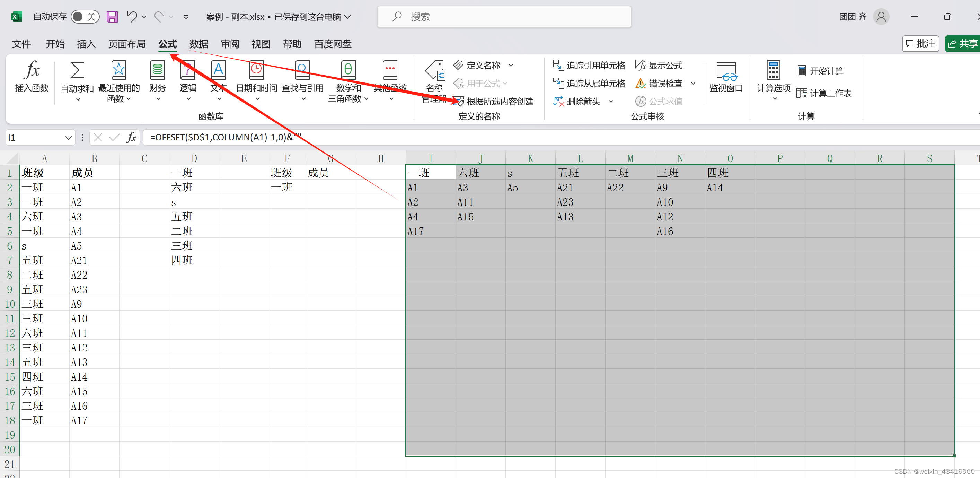Screen dimensions: 980x478
Task: Toggle the AutoSave switch
Action: click(x=85, y=17)
